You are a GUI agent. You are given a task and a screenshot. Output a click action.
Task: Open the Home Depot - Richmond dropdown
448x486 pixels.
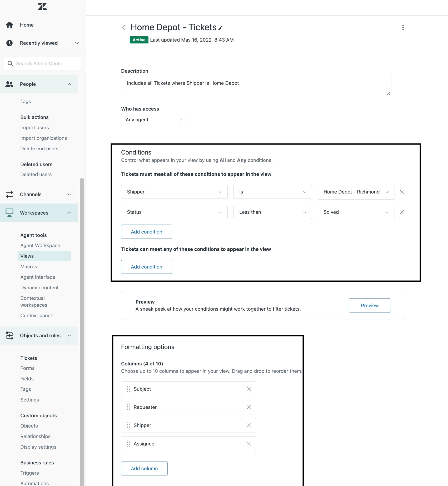pyautogui.click(x=356, y=192)
